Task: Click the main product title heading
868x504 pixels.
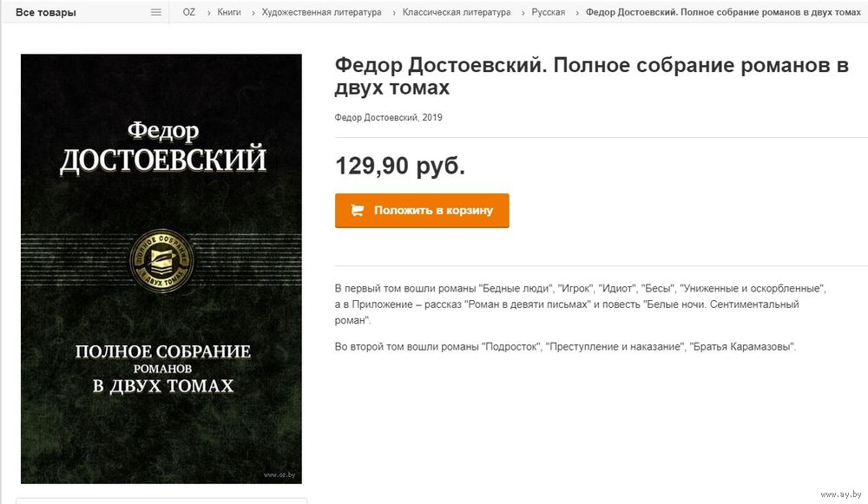Action: (x=591, y=76)
